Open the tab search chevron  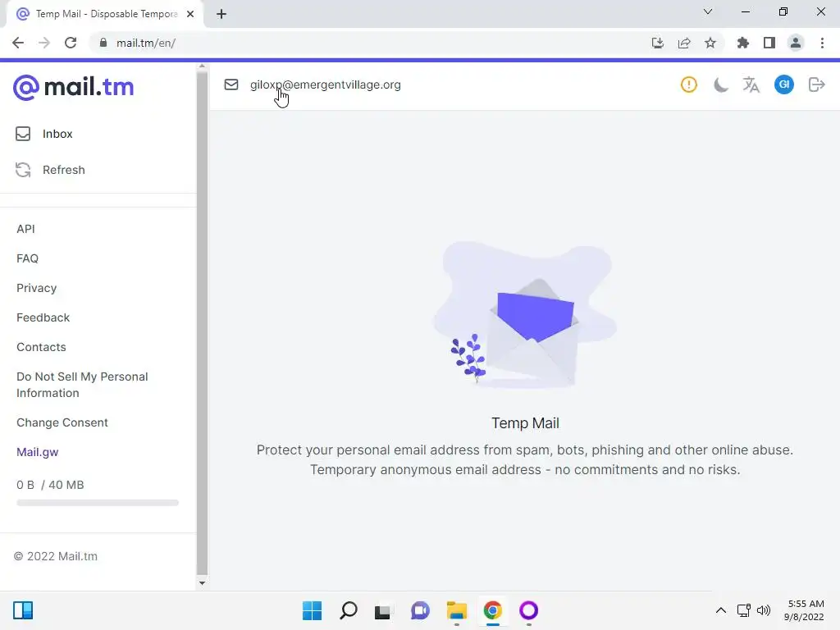coord(708,11)
